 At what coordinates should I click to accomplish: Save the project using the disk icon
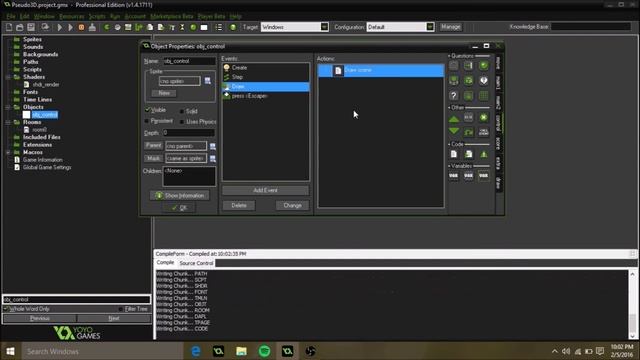click(31, 27)
